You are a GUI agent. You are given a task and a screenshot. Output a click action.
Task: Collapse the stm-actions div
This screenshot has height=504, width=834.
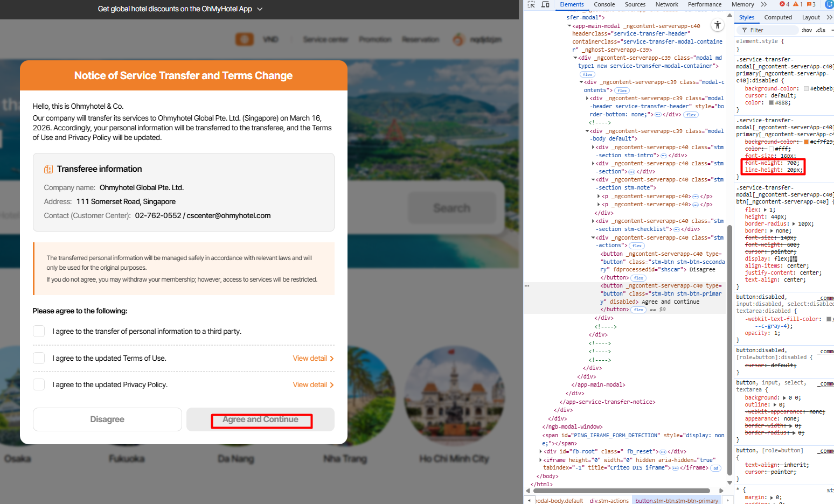[x=593, y=237]
